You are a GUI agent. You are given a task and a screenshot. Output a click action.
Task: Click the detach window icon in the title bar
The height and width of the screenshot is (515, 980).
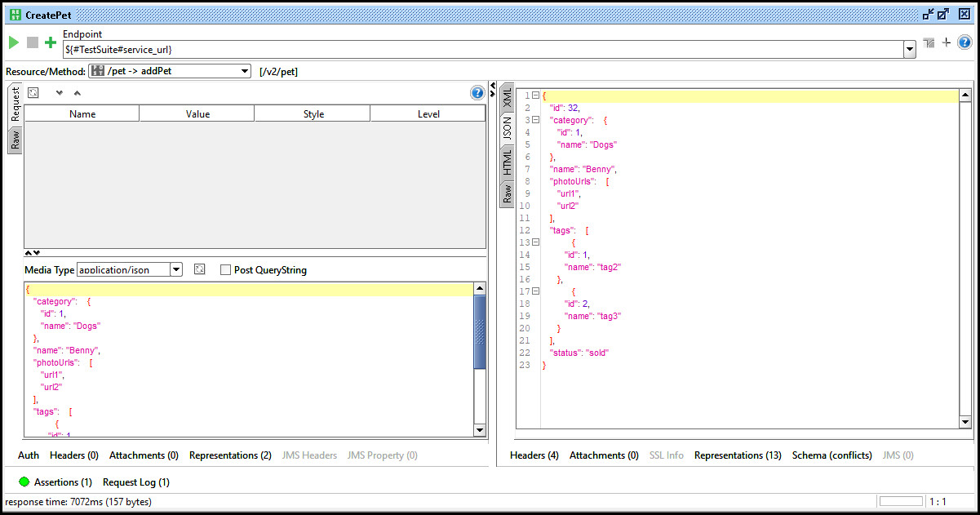[x=929, y=15]
